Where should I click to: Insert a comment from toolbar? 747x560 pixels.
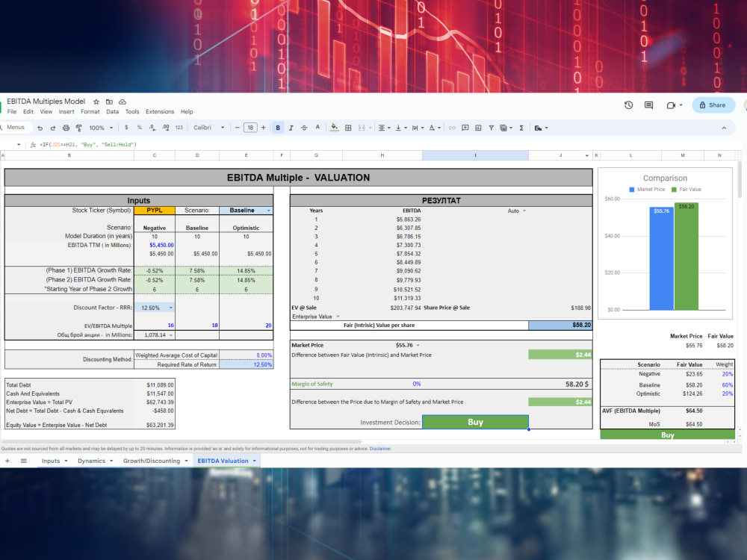pyautogui.click(x=465, y=128)
